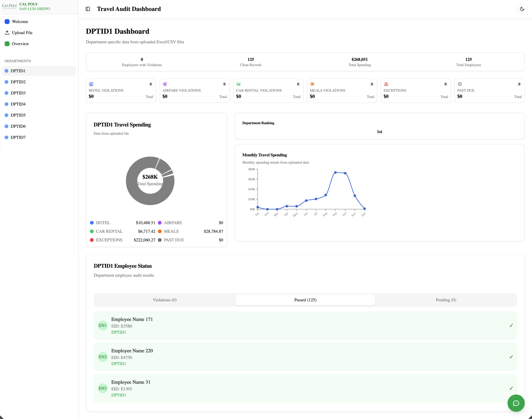The image size is (532, 419).
Task: Click the Upload File icon in sidebar
Action: click(x=7, y=32)
